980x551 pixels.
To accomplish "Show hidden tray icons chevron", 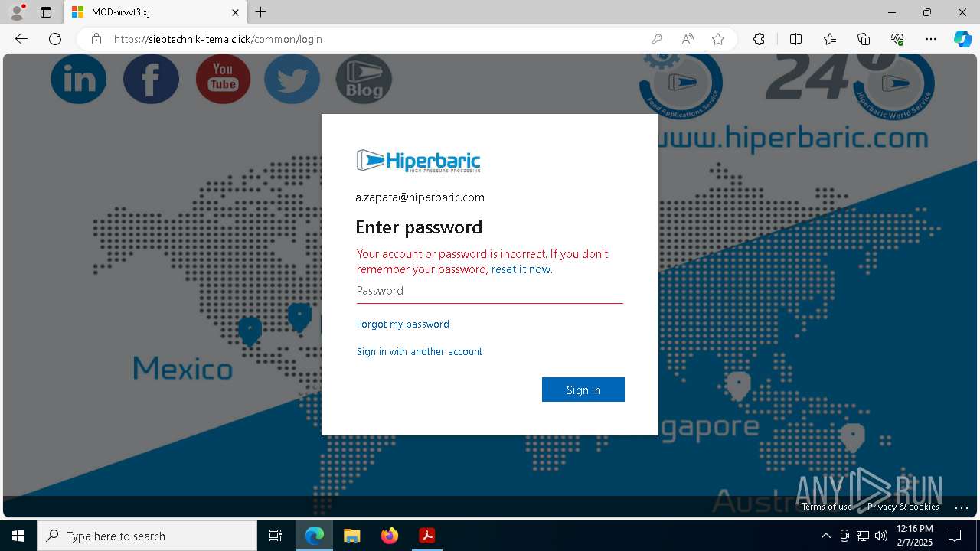I will tap(825, 536).
